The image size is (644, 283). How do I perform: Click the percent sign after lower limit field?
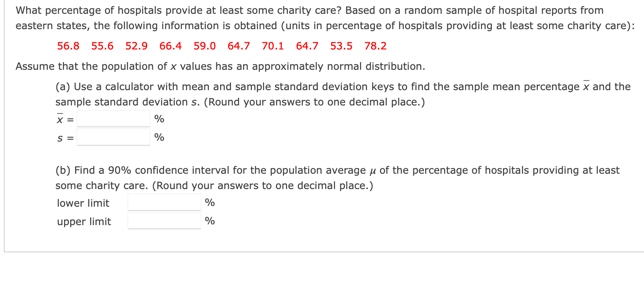[x=210, y=202]
